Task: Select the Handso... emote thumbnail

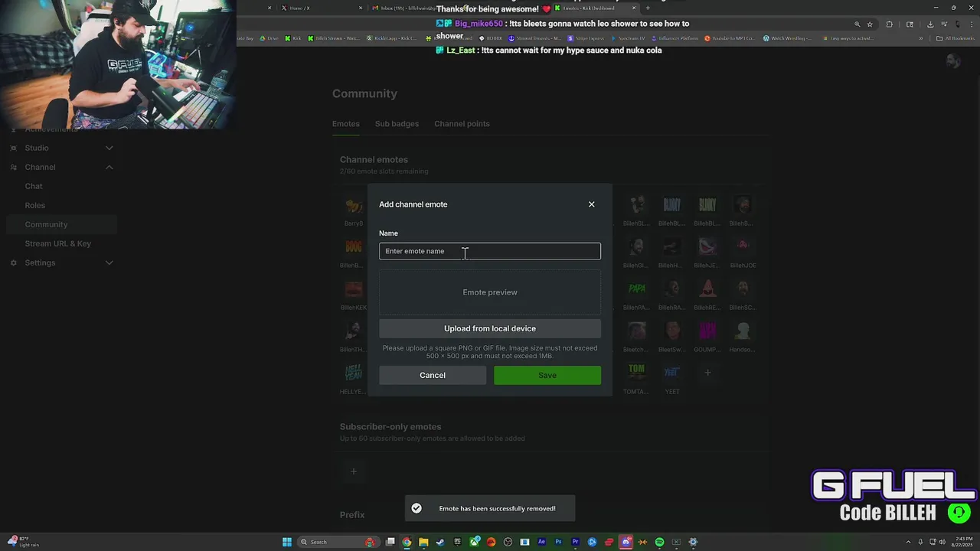Action: click(x=743, y=331)
